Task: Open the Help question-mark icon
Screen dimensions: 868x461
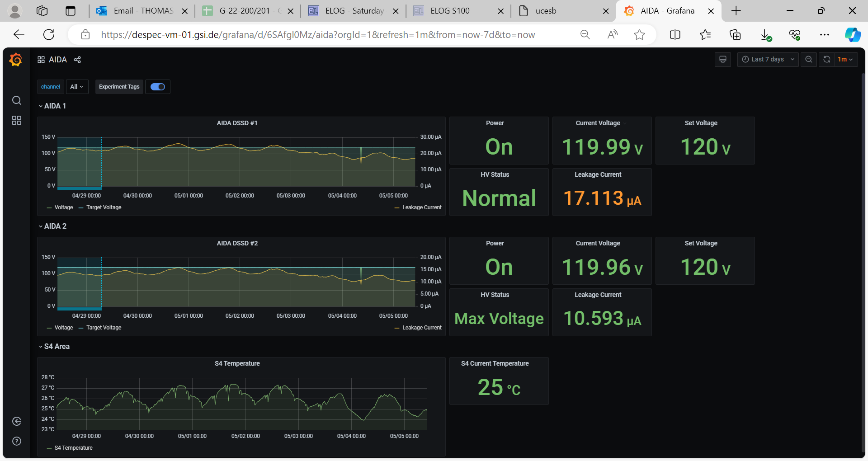Action: coord(17,441)
